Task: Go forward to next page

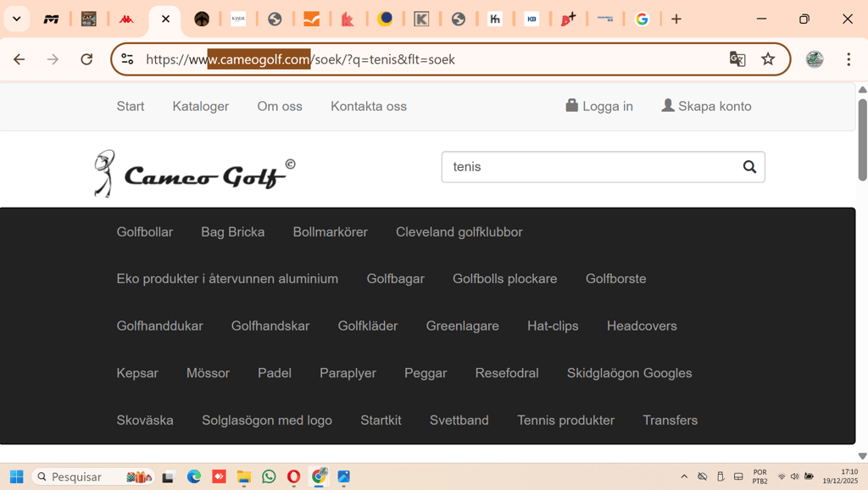Action: click(53, 59)
